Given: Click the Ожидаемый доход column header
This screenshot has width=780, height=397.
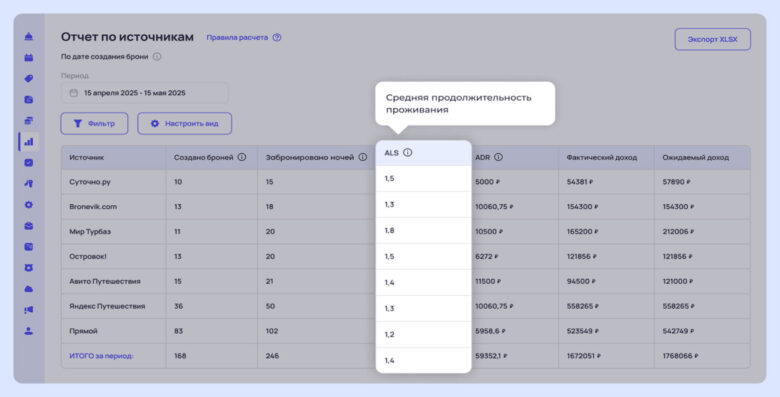Looking at the screenshot, I should point(695,157).
